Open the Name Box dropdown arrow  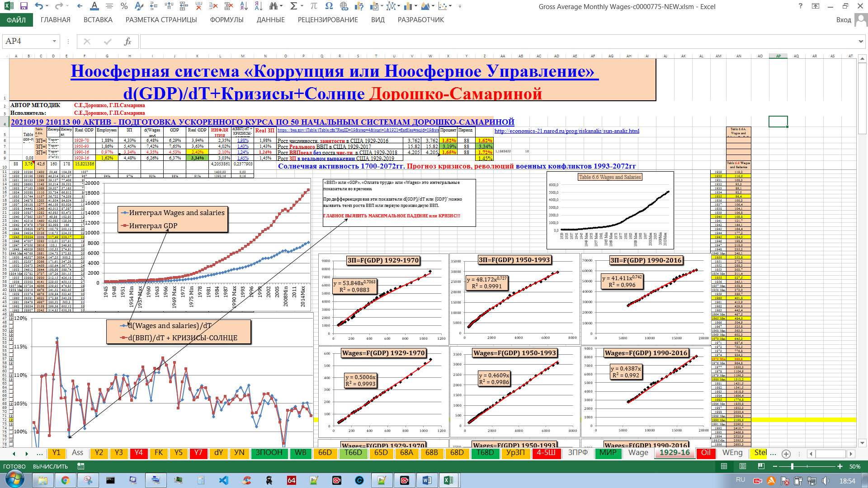pos(54,42)
